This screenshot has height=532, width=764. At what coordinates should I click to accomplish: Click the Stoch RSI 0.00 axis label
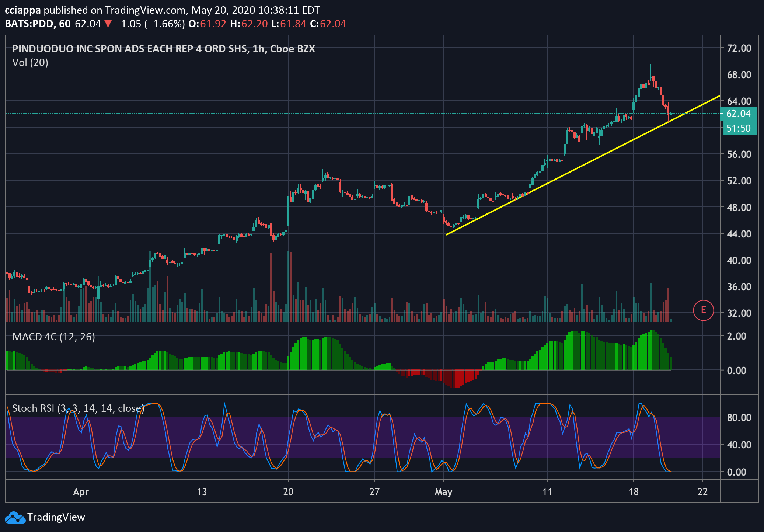click(x=736, y=472)
